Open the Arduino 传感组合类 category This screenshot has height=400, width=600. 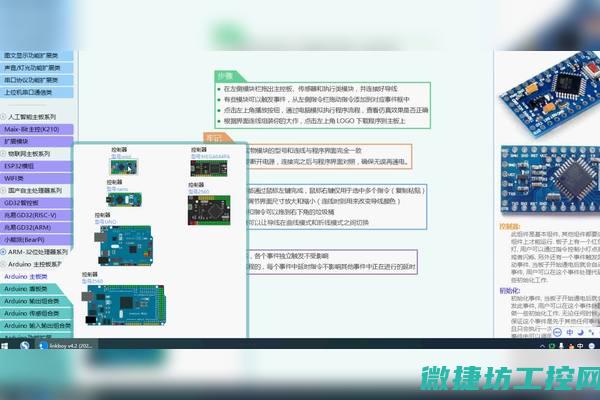tap(36, 313)
